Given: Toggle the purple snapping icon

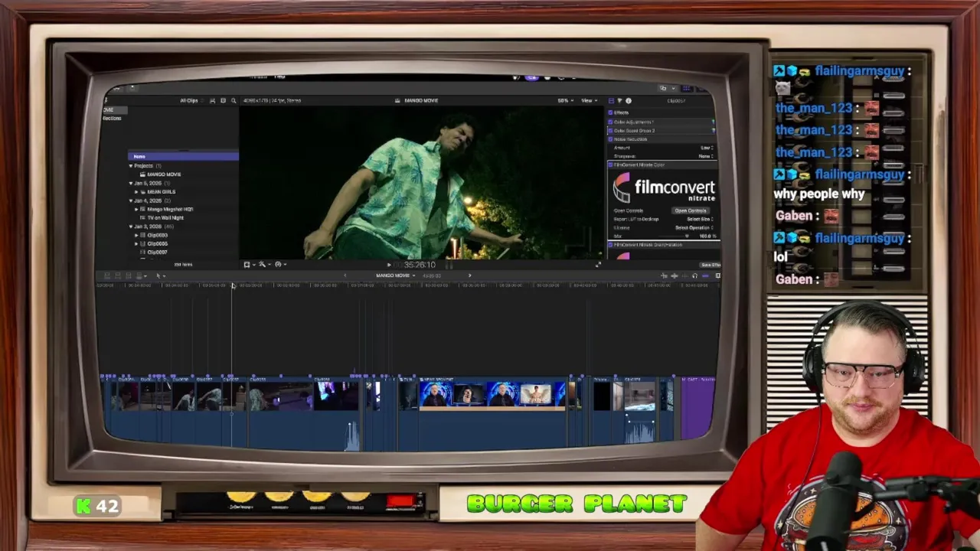Looking at the screenshot, I should click(705, 275).
